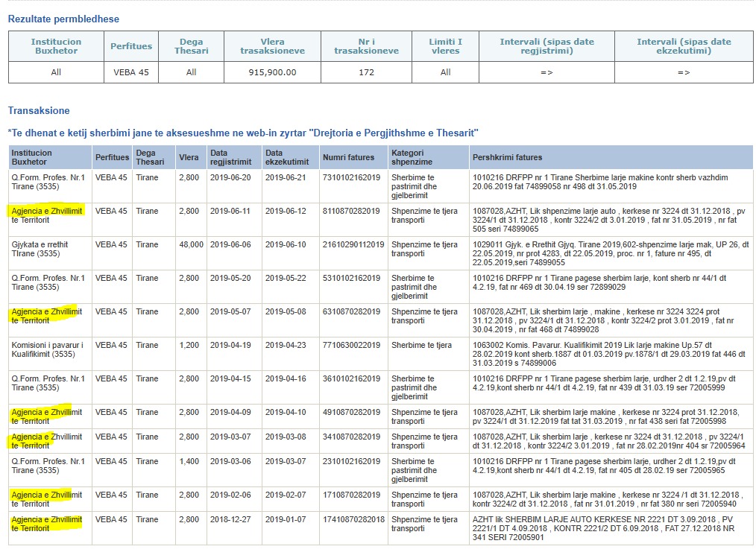The image size is (756, 558).
Task: Click the "Numri fatures" column header
Action: click(348, 157)
